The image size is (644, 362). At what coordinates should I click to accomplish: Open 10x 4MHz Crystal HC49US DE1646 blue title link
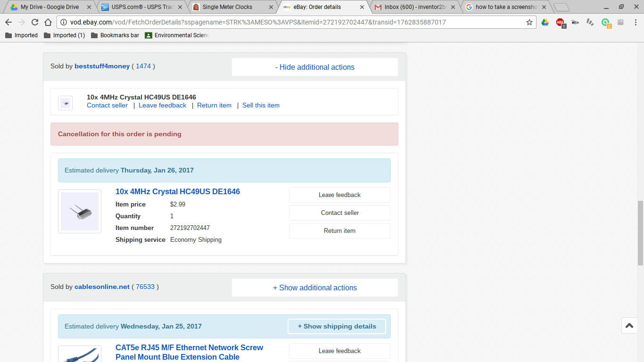pos(178,191)
